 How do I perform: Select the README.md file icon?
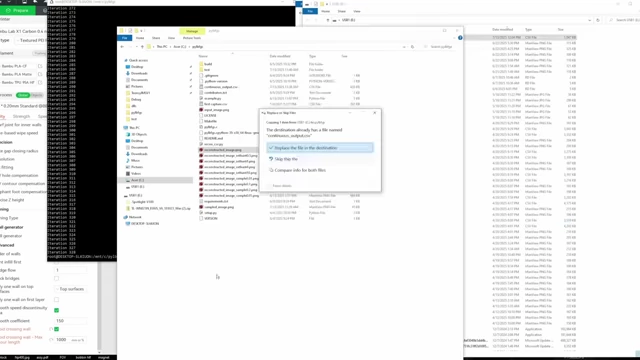pyautogui.click(x=201, y=138)
